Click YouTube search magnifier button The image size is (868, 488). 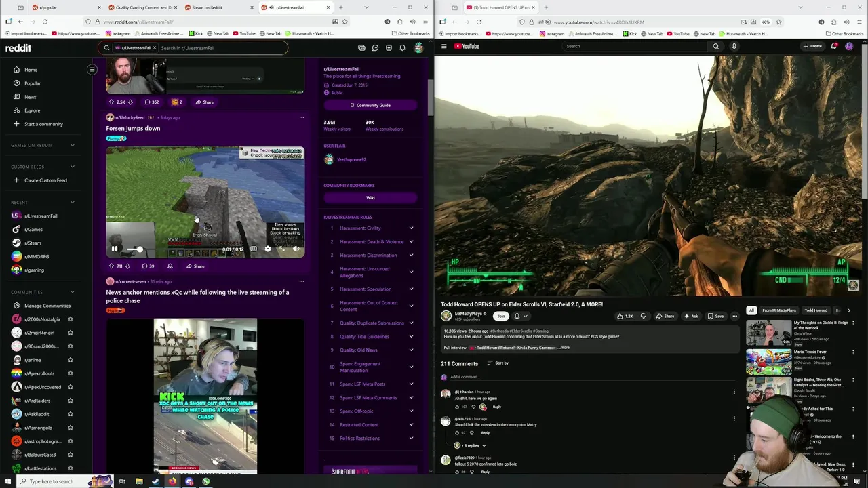pyautogui.click(x=715, y=46)
